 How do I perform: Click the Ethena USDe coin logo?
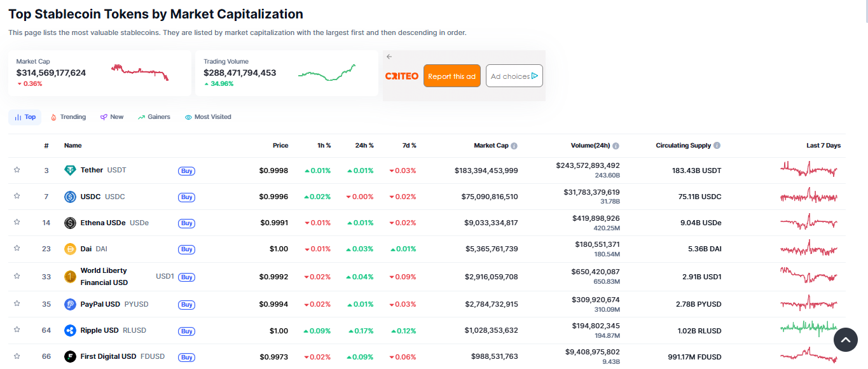[x=70, y=223]
